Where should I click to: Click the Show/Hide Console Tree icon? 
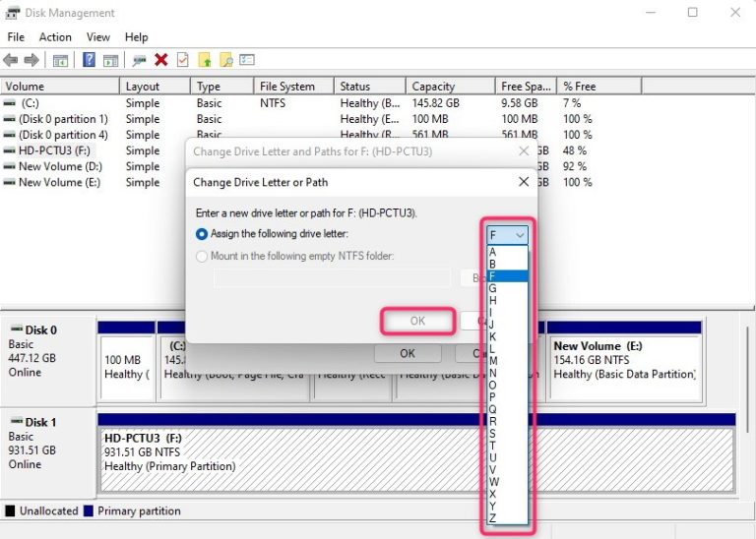[x=60, y=60]
